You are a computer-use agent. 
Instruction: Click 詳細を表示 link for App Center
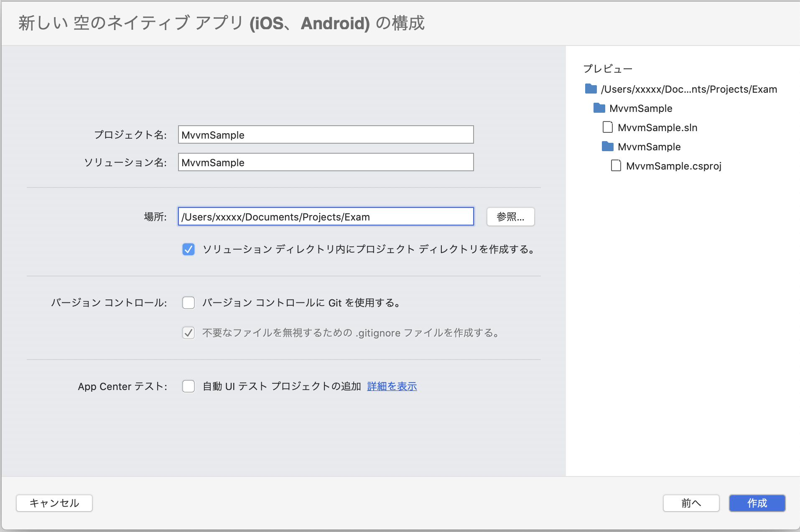pos(392,386)
